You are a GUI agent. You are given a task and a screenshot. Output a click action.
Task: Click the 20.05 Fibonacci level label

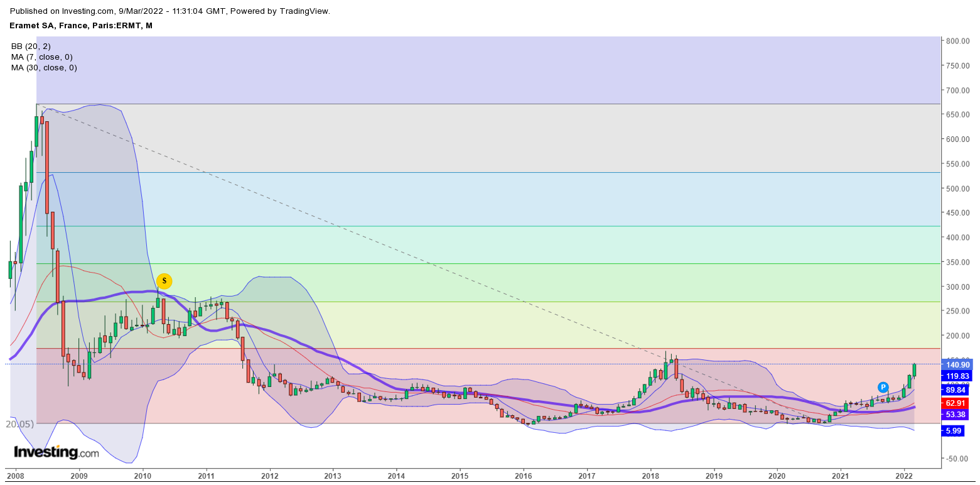pos(19,424)
